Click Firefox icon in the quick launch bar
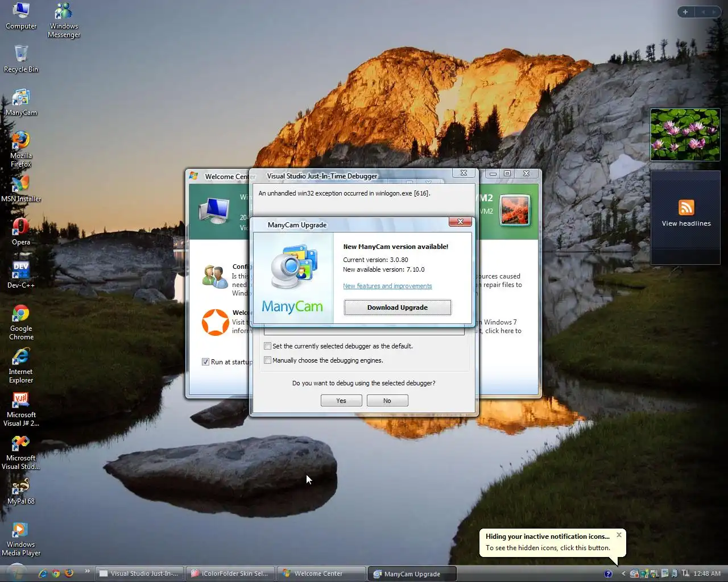 [69, 573]
